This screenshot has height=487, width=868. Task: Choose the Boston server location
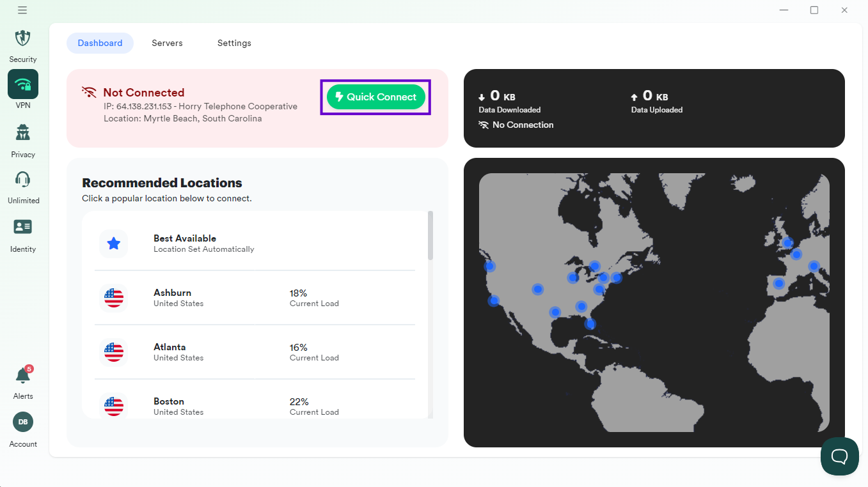pyautogui.click(x=169, y=406)
